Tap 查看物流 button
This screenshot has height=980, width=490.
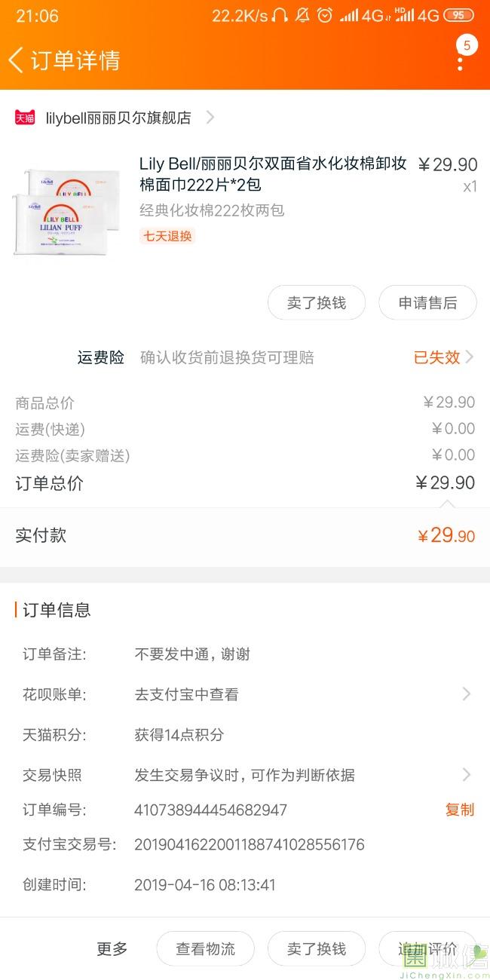click(x=205, y=949)
